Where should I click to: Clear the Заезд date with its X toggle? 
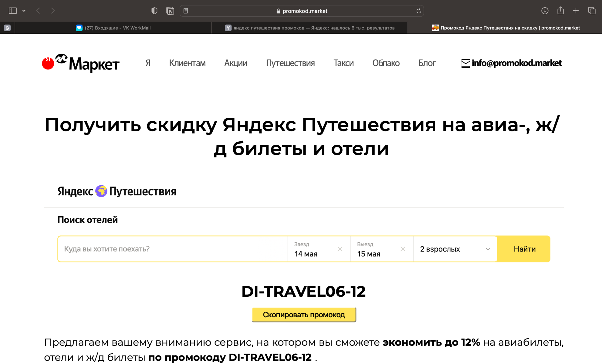tap(340, 249)
